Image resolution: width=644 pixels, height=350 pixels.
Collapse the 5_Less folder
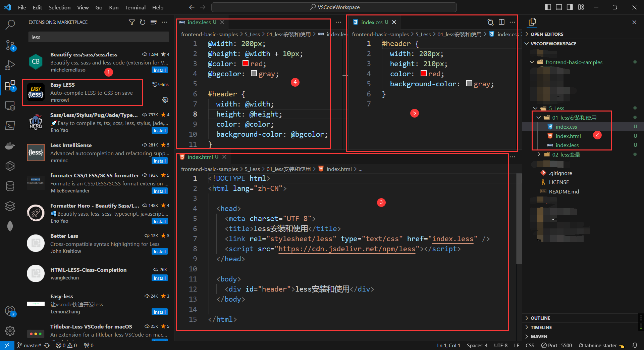pos(535,108)
